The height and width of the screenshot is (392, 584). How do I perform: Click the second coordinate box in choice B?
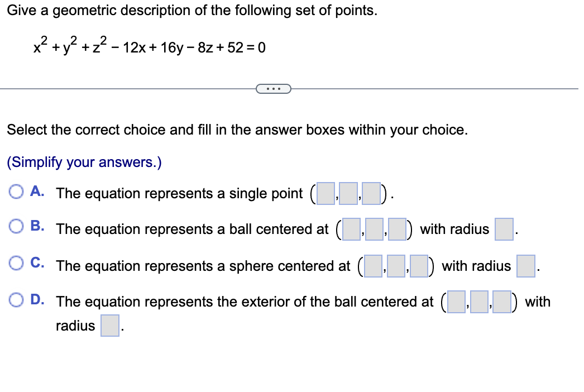tap(374, 229)
